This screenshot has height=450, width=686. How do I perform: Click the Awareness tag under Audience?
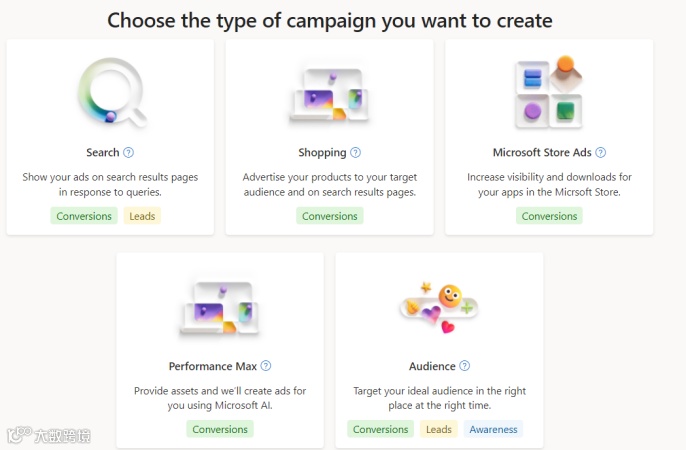[493, 429]
